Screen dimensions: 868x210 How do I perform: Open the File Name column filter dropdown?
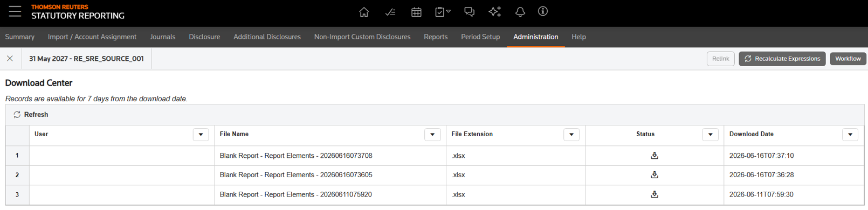point(432,135)
